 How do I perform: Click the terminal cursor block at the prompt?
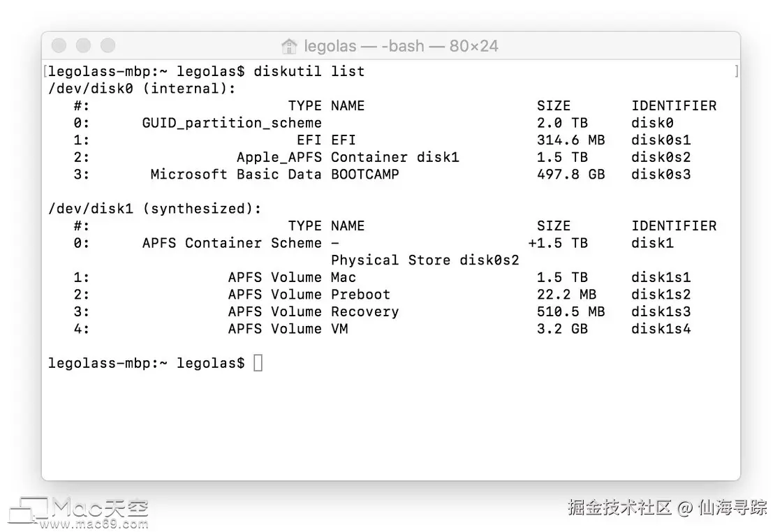coord(258,363)
